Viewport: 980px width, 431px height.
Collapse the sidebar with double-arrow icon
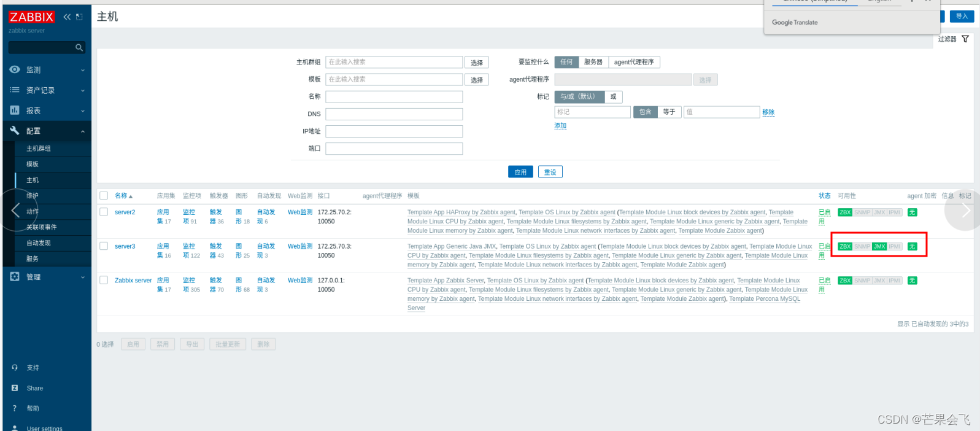[x=67, y=17]
